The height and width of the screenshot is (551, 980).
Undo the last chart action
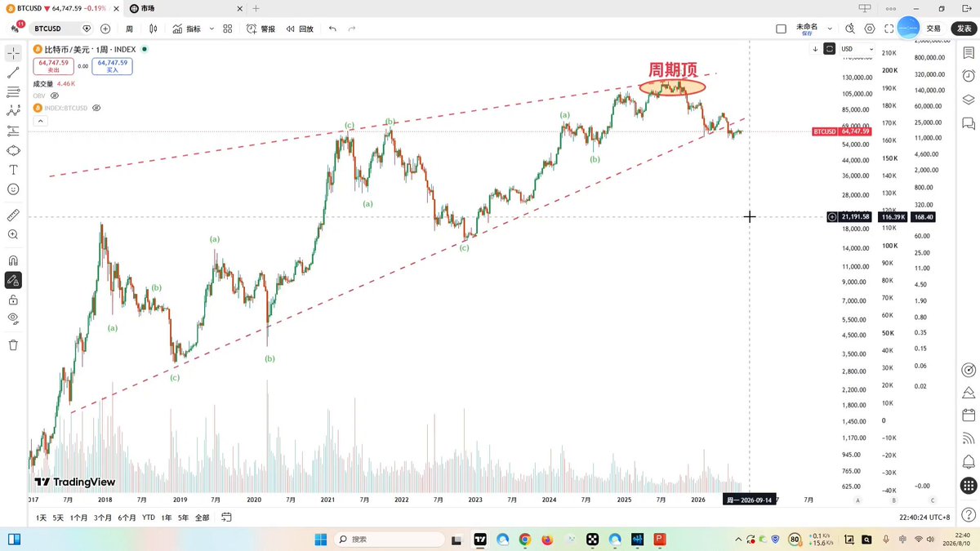tap(332, 29)
